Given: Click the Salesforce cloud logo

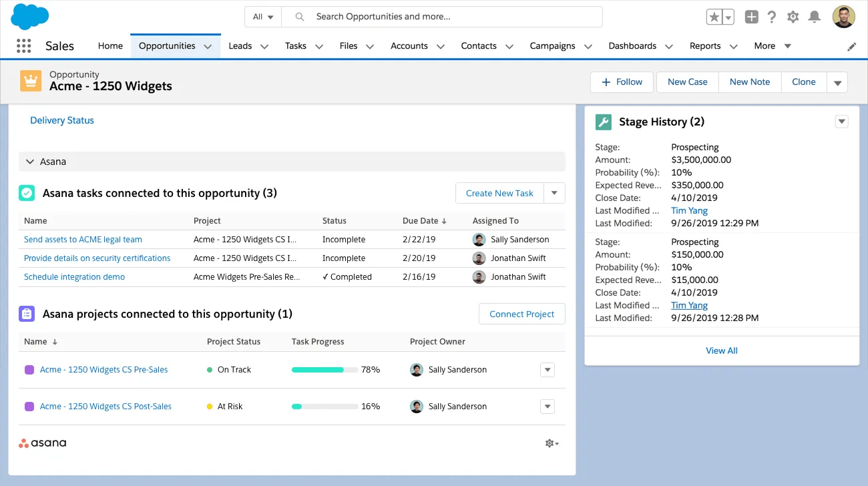Looking at the screenshot, I should click(28, 15).
